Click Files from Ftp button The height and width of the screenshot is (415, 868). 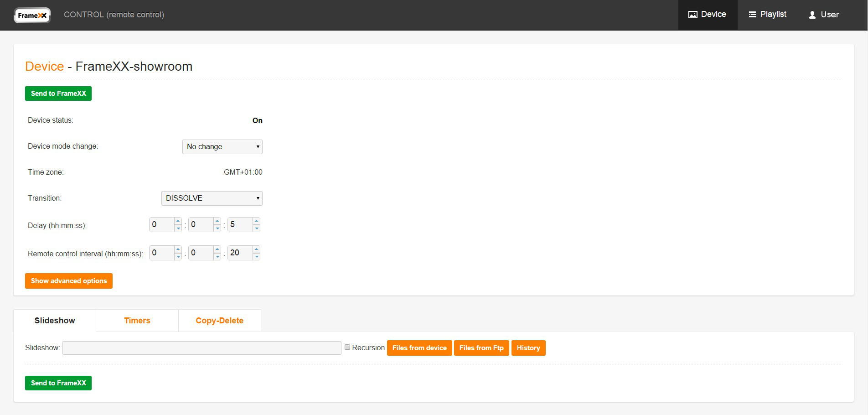pyautogui.click(x=481, y=348)
